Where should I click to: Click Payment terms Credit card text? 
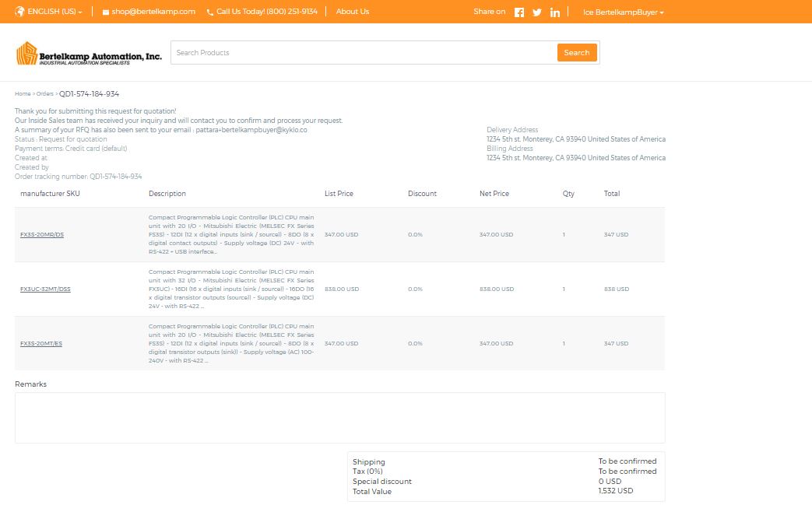[x=71, y=149]
